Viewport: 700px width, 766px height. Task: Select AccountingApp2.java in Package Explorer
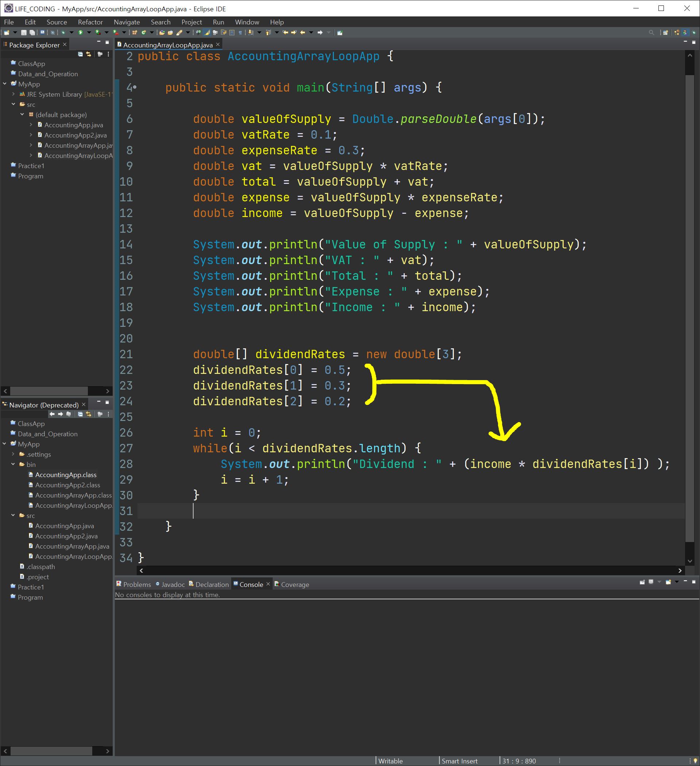(x=75, y=135)
